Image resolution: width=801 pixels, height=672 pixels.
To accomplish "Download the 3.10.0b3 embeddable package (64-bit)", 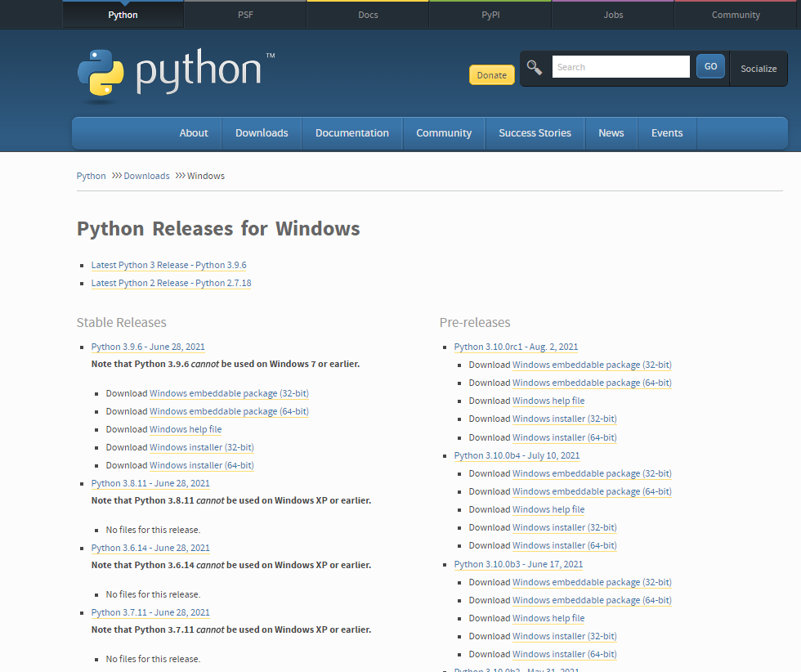I will point(592,600).
